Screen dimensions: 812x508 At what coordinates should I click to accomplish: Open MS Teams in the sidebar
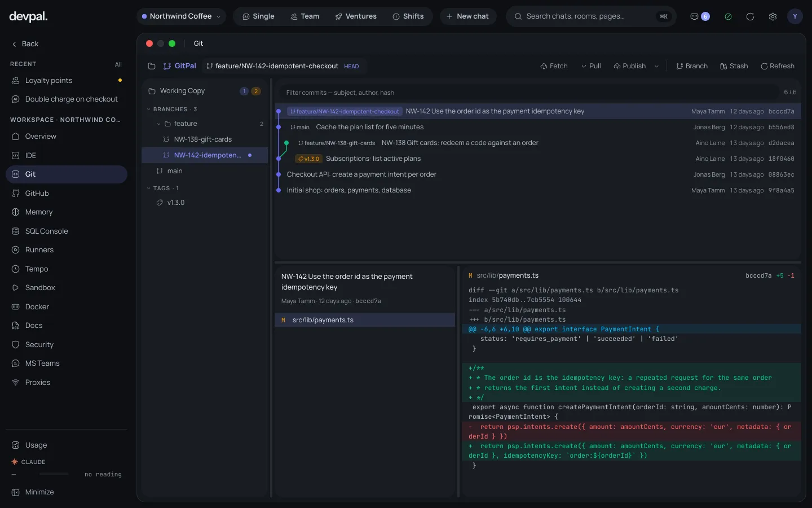[x=67, y=363]
